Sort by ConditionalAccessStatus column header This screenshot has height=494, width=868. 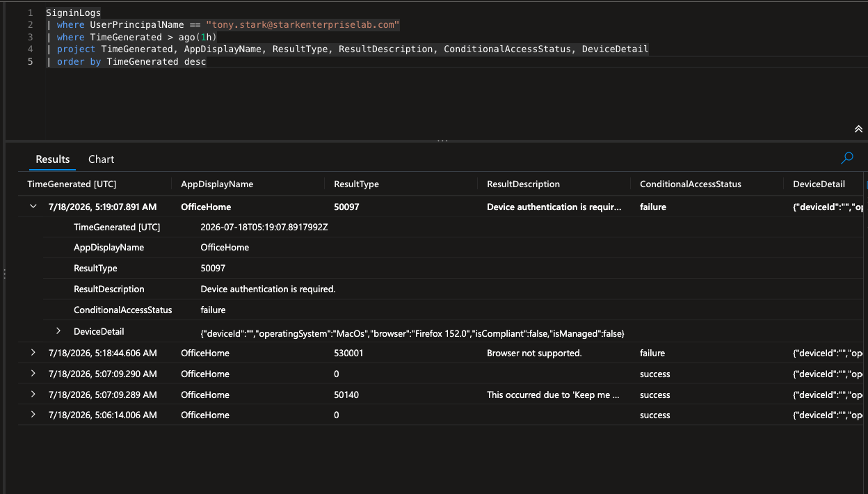(x=691, y=184)
